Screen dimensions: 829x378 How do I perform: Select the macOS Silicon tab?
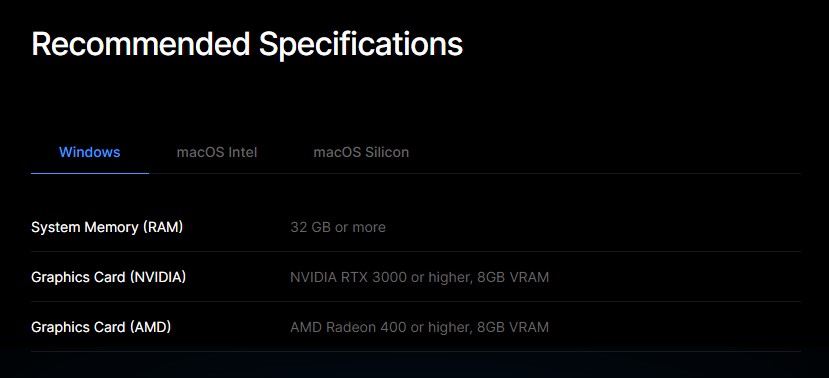(x=361, y=153)
